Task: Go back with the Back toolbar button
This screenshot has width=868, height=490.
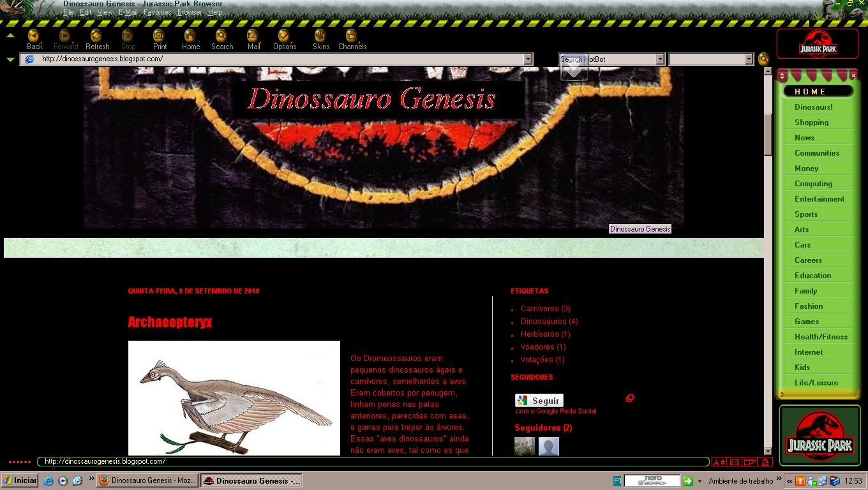Action: point(34,39)
